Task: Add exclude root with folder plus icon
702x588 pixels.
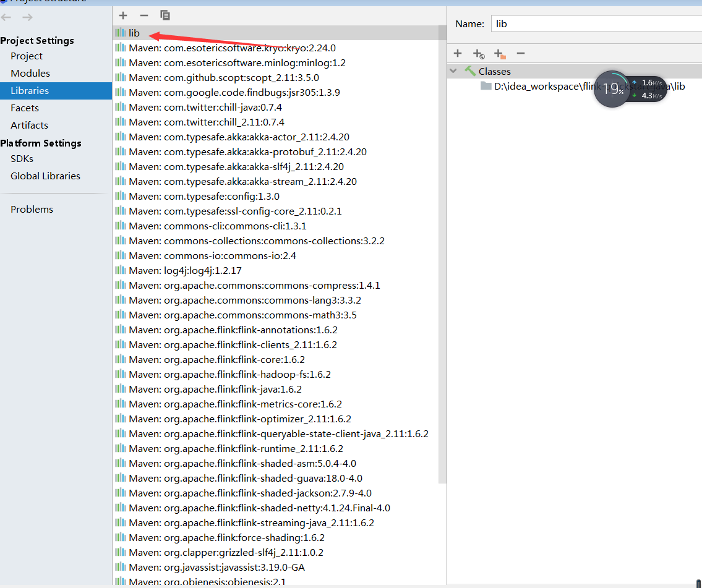Action: [x=500, y=54]
